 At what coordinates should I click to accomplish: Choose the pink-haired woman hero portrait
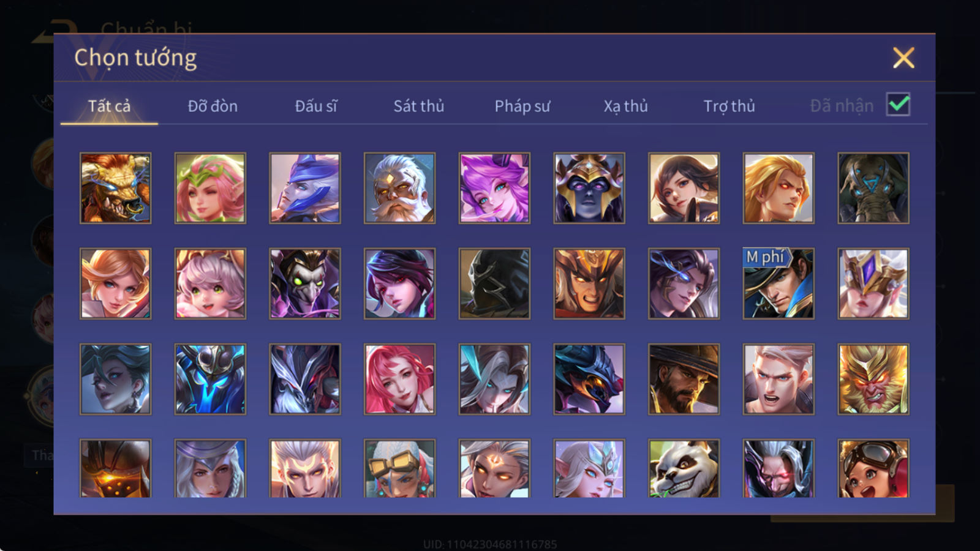pos(399,379)
